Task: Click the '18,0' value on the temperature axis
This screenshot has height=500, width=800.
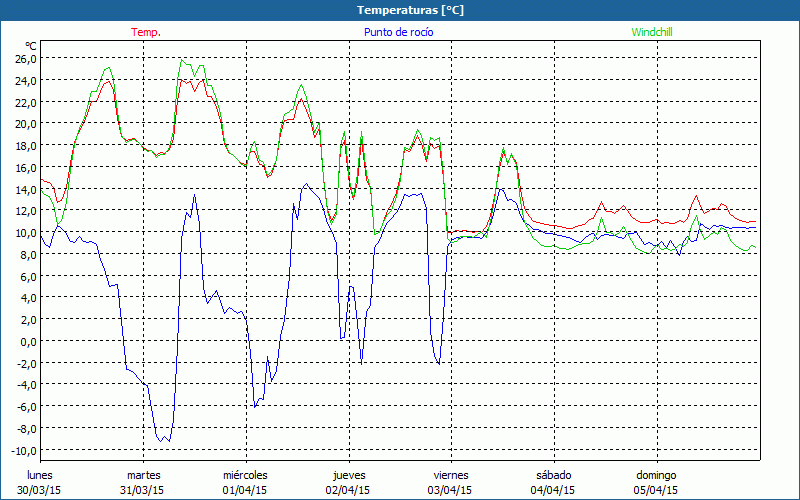Action: tap(24, 145)
